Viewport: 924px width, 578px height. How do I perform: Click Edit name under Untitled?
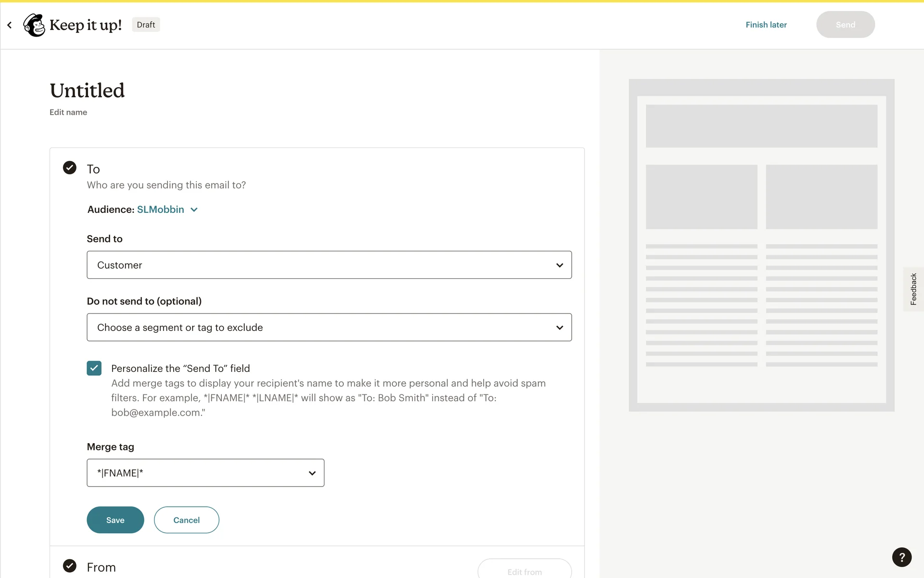68,112
